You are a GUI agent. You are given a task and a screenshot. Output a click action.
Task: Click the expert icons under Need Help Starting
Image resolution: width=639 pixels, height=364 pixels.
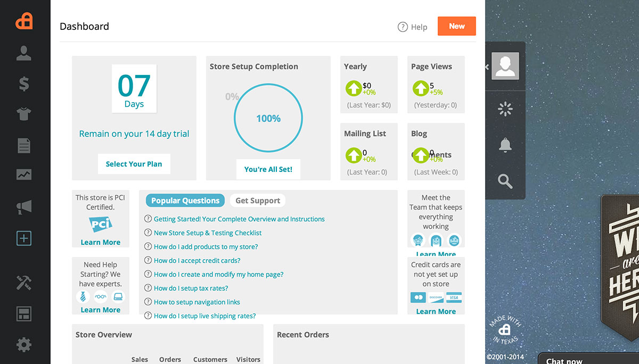(x=101, y=297)
